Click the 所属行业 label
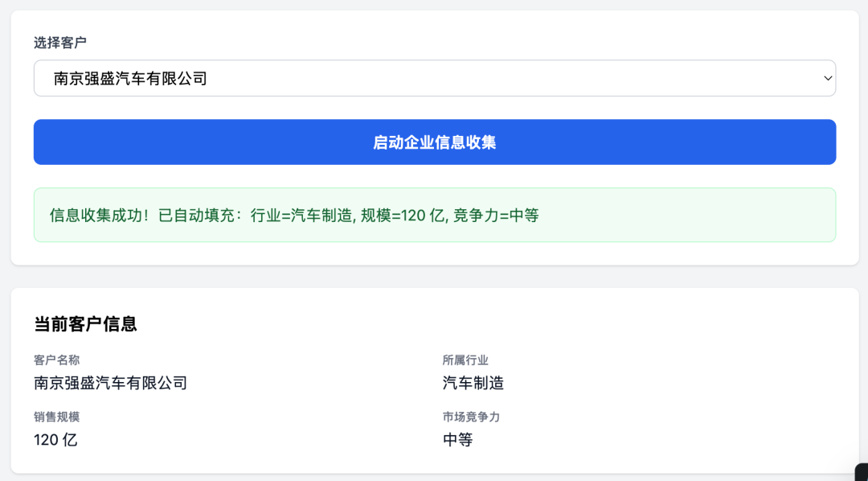868x481 pixels. [x=465, y=360]
